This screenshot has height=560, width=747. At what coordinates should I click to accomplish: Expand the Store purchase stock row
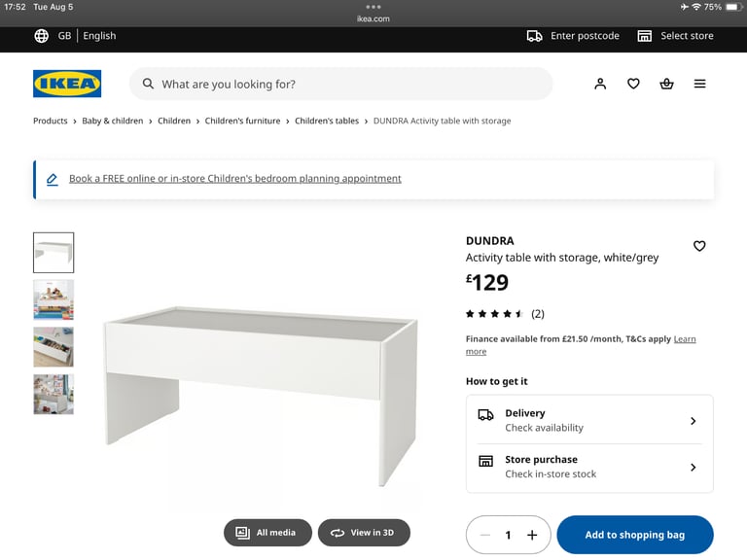pyautogui.click(x=589, y=467)
